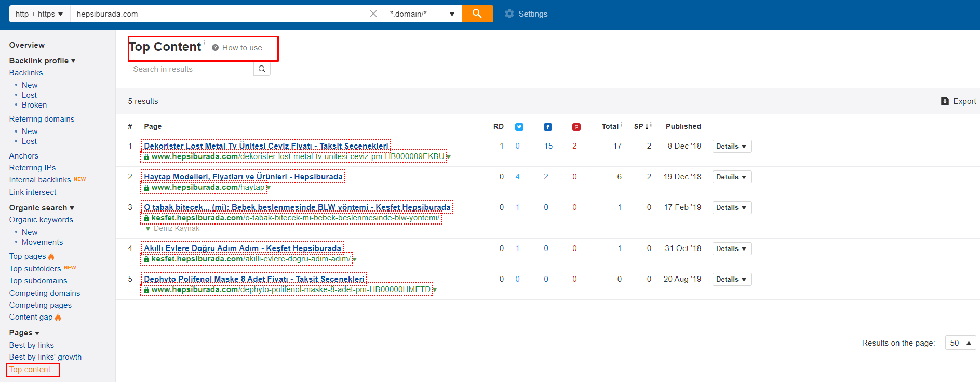The image size is (980, 382).
Task: Open the *.domain/* mode dropdown
Action: click(423, 14)
